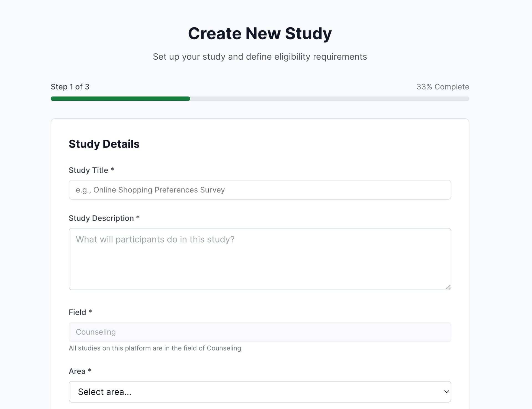Open the Select area dropdown
Image resolution: width=532 pixels, height=409 pixels.
[x=259, y=392]
